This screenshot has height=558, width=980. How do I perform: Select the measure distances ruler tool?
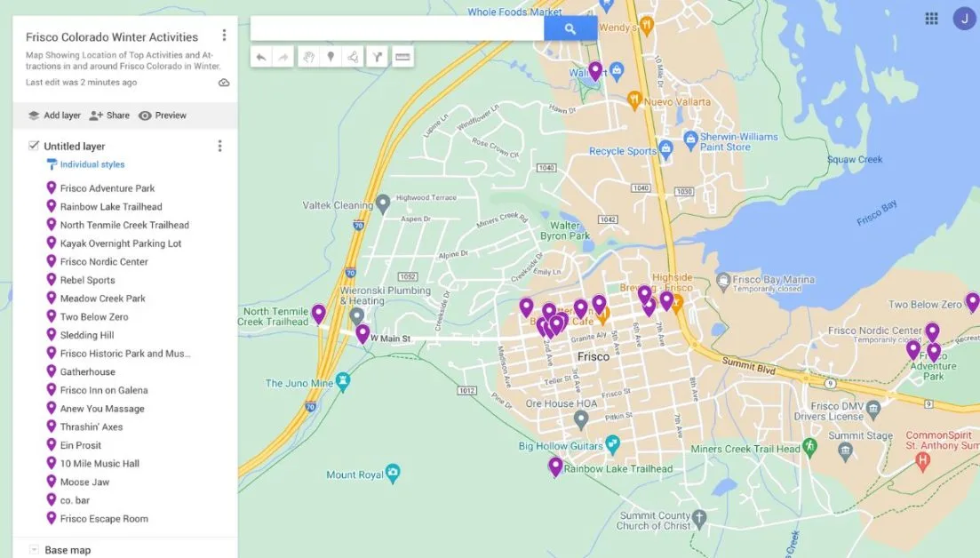click(402, 57)
